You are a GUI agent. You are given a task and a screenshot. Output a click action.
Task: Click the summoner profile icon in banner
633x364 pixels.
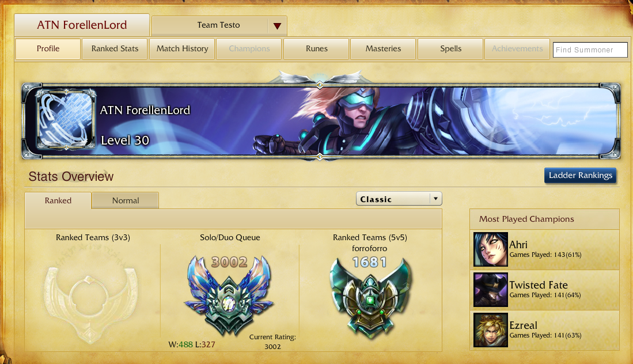(66, 119)
